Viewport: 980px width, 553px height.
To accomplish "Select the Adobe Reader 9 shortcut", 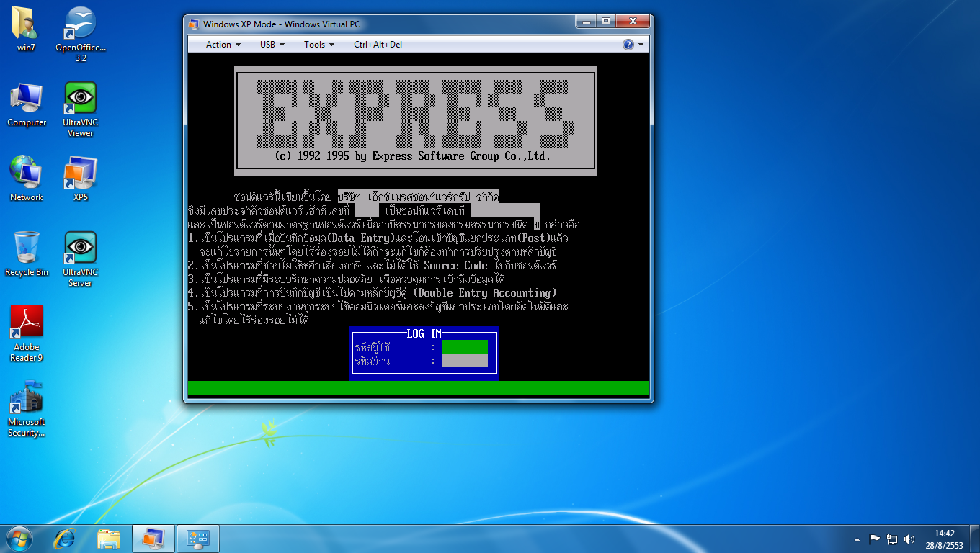I will point(27,333).
